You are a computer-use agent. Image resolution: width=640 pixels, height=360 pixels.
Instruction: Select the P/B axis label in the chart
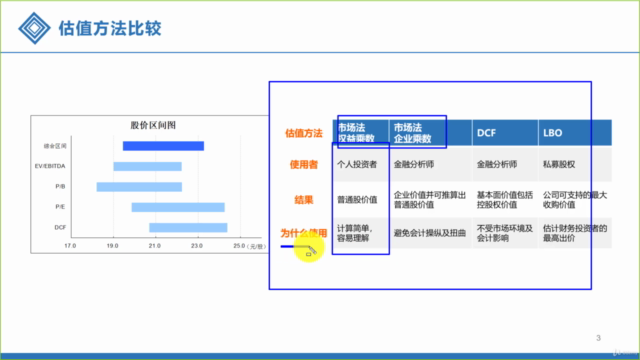coord(60,187)
